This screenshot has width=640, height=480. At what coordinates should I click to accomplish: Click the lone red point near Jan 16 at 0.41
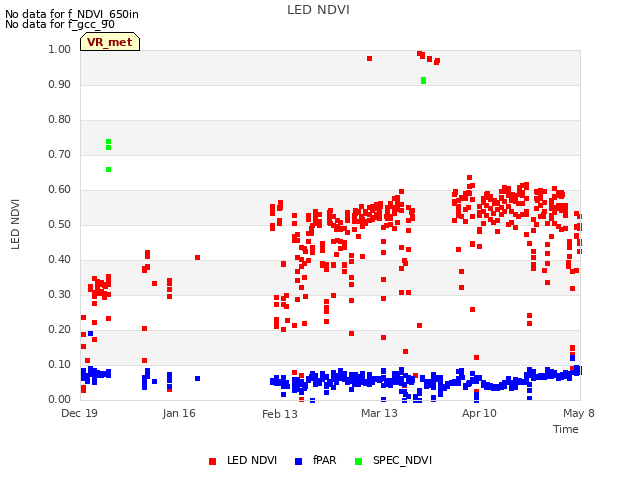(x=198, y=258)
